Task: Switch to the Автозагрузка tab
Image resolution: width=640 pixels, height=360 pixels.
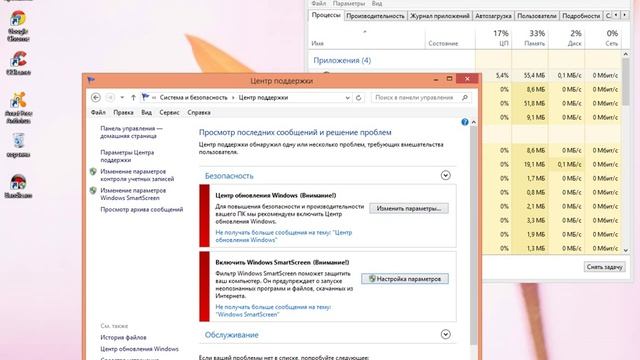Action: click(x=493, y=16)
